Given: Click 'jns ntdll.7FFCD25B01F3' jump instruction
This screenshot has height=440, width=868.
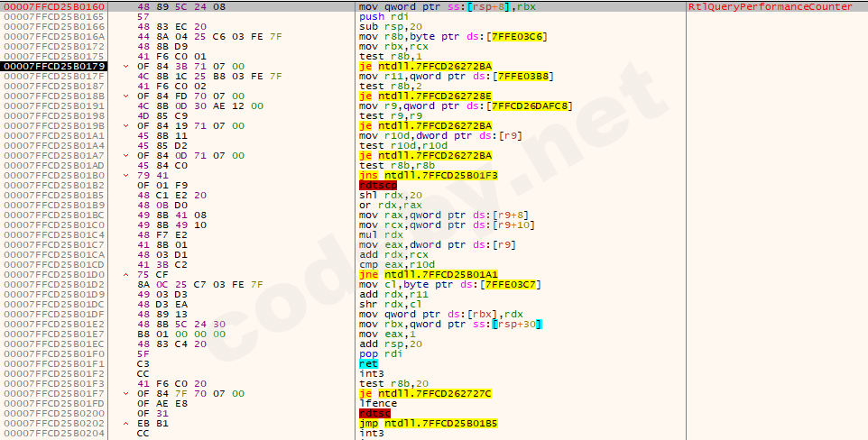Looking at the screenshot, I should coord(429,176).
